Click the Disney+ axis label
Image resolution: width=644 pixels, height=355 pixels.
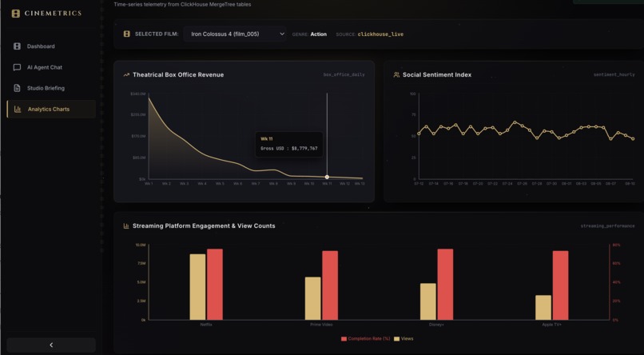[x=436, y=325]
